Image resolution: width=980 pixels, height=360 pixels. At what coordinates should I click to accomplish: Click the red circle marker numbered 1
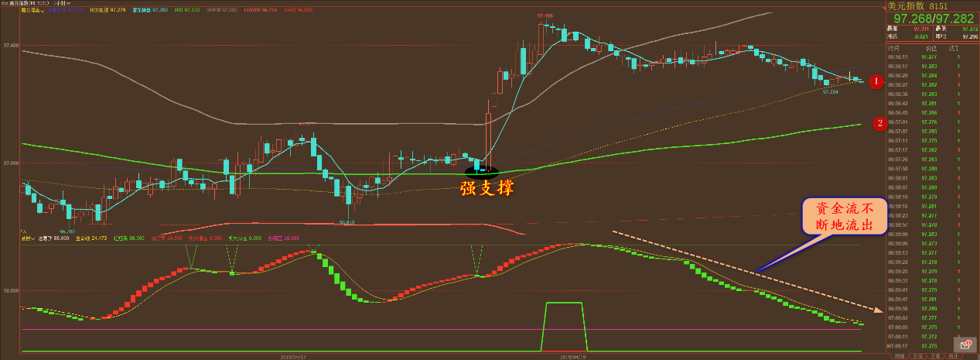tap(876, 81)
